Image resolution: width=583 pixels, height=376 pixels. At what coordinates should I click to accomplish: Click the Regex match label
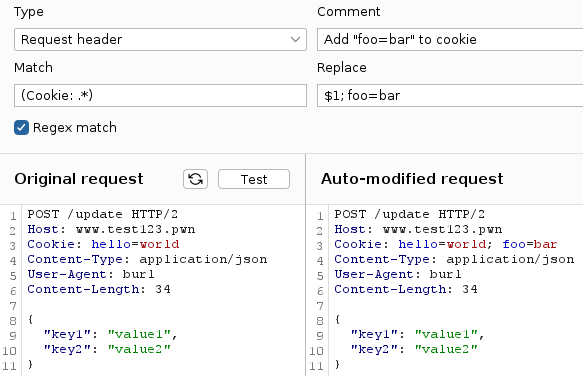pyautogui.click(x=75, y=128)
